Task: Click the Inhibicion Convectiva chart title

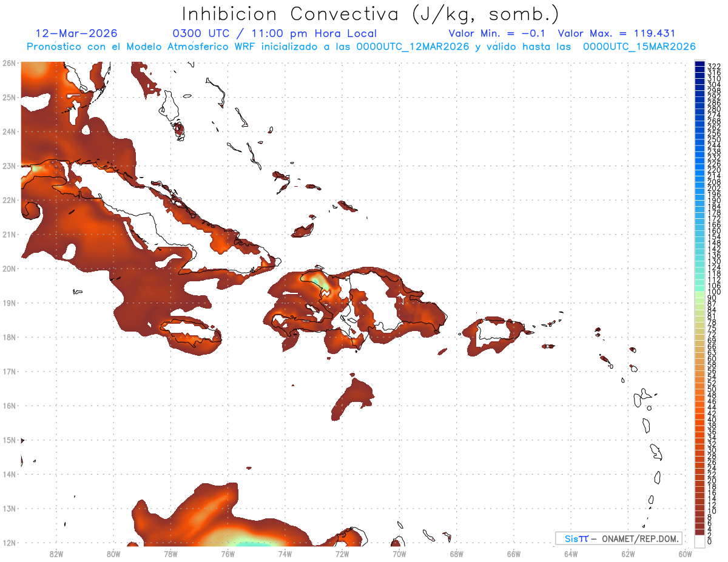Action: click(371, 14)
